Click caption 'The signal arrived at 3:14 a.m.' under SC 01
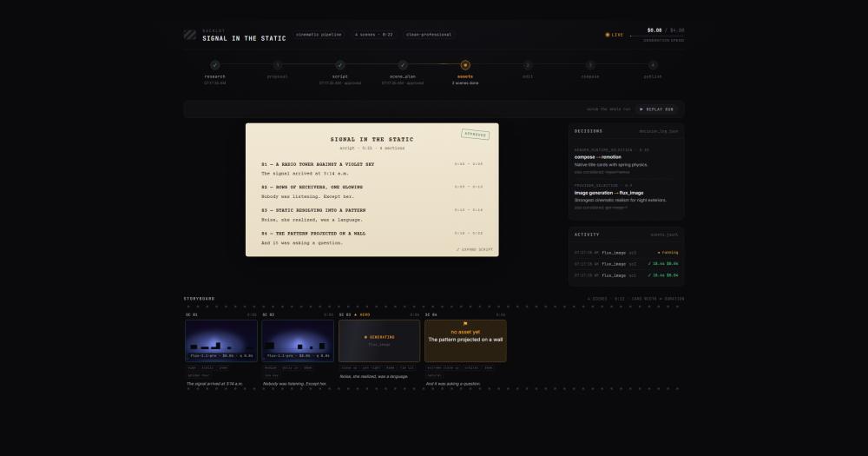 pyautogui.click(x=214, y=383)
